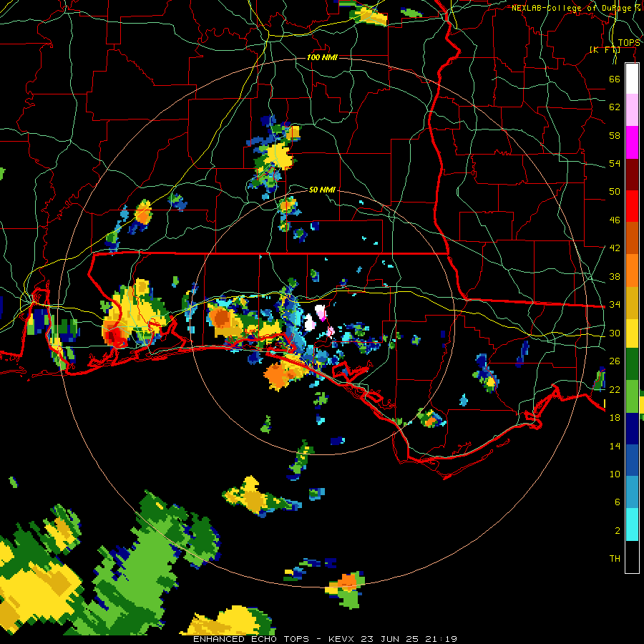Select the black TH legend swatch
644x644 pixels.
click(x=632, y=557)
